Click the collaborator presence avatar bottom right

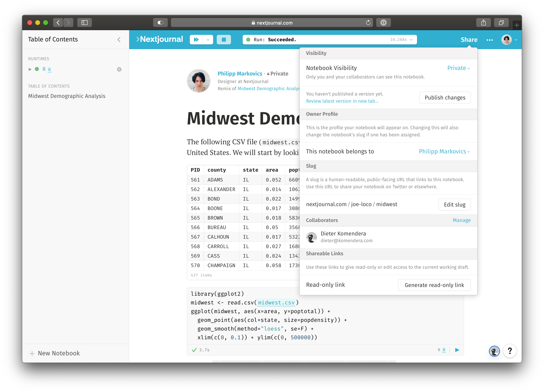[x=494, y=351]
